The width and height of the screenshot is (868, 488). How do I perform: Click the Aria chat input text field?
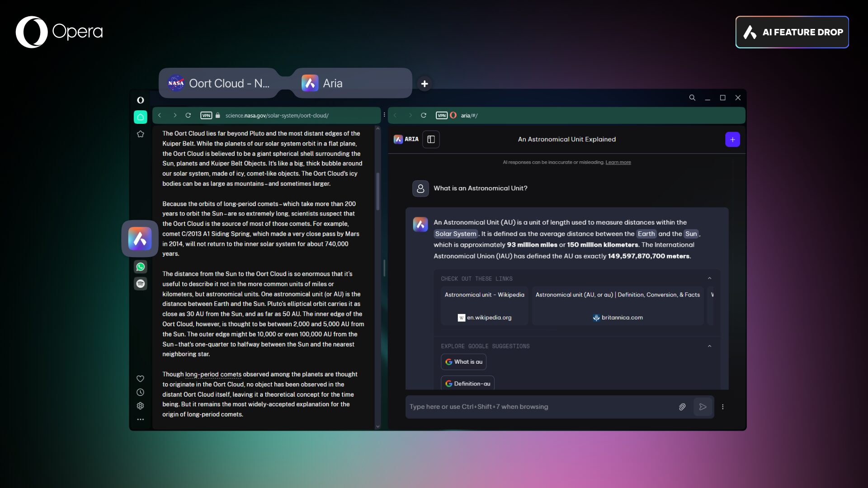tap(539, 406)
